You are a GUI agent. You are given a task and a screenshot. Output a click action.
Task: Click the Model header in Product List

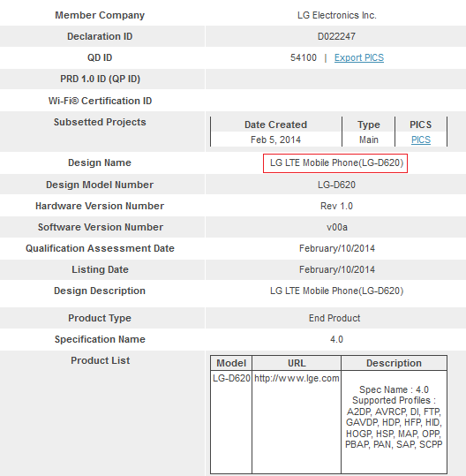(231, 363)
